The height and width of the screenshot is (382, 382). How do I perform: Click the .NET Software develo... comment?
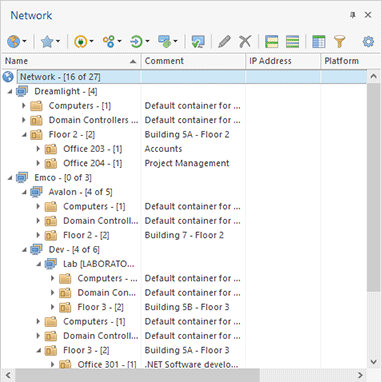191,364
